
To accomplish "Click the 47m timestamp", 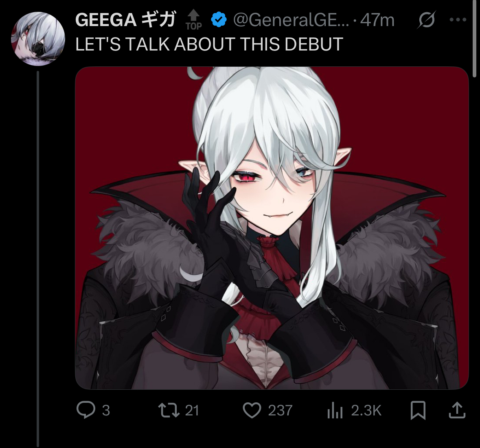I will click(x=377, y=20).
